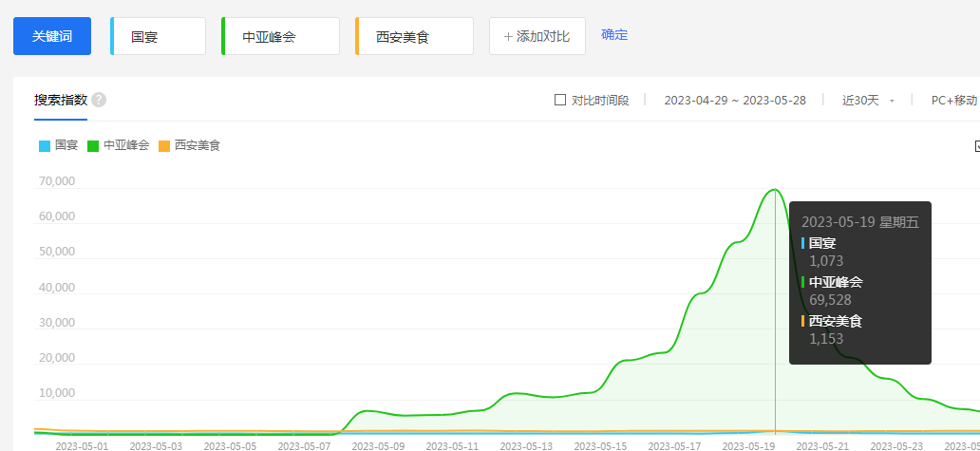
Task: Tick the 对比时间段 checkbox
Action: (560, 100)
